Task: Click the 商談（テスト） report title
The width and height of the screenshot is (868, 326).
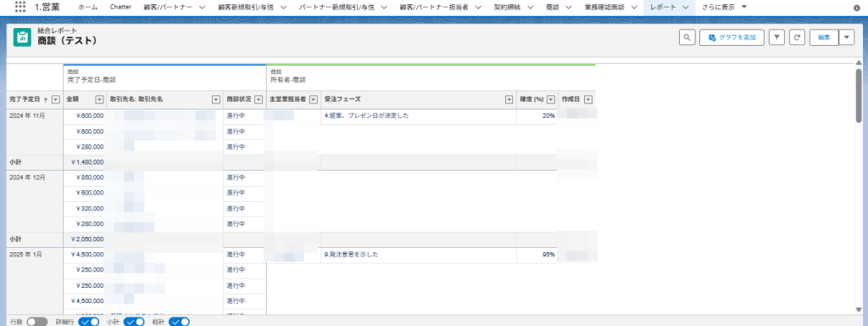Action: point(68,41)
